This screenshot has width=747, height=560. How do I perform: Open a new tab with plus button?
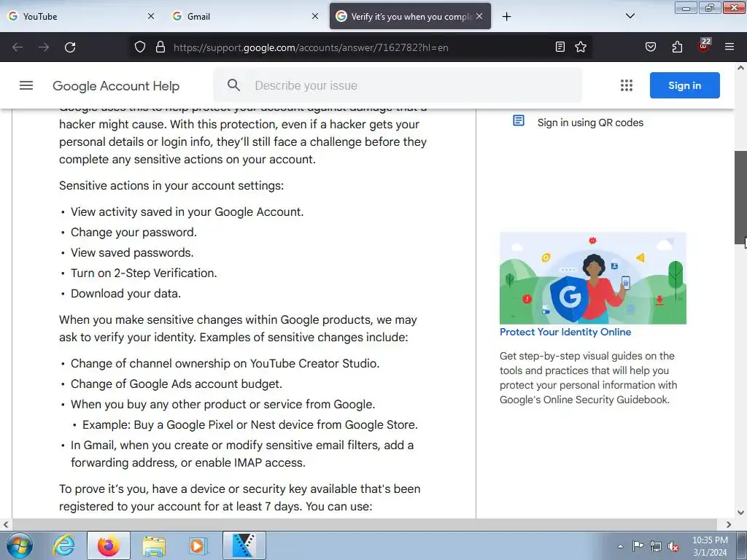coord(507,17)
